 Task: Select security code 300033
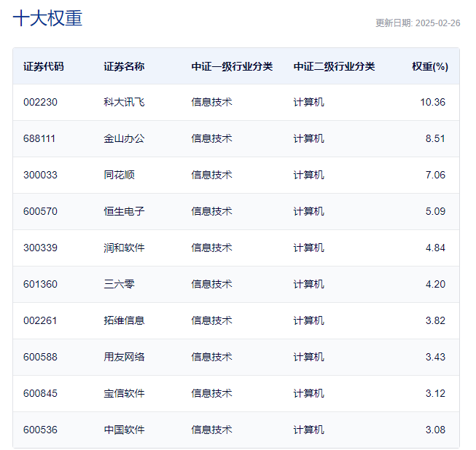[40, 175]
